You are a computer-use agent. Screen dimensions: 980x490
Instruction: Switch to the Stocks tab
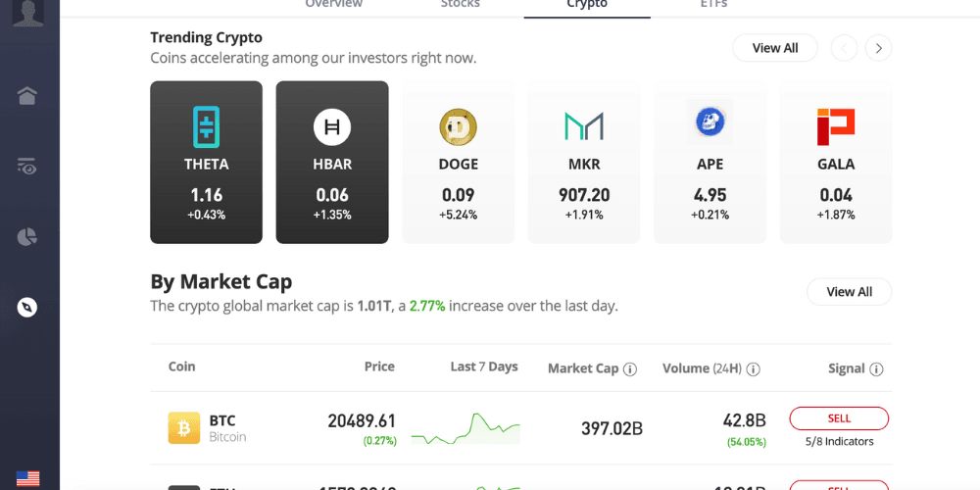(460, 5)
